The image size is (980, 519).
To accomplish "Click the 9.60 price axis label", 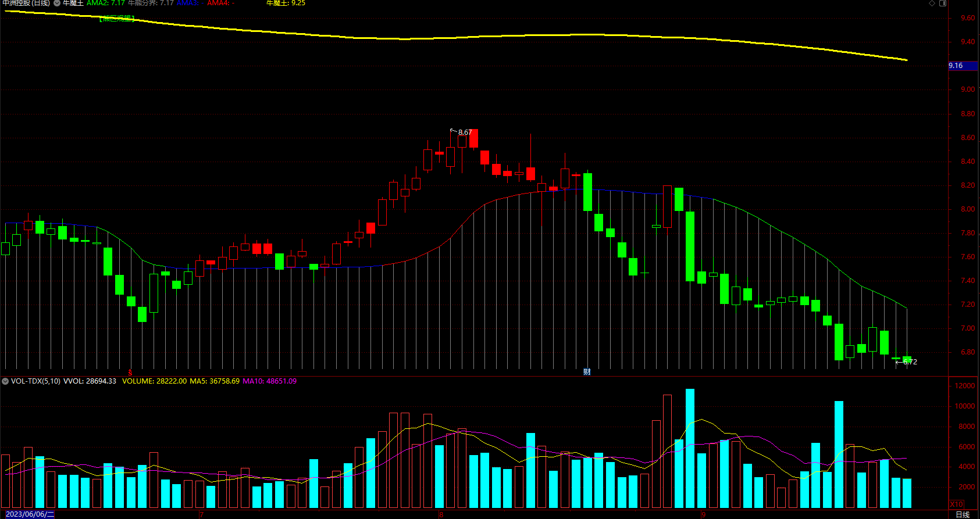I will 968,18.
